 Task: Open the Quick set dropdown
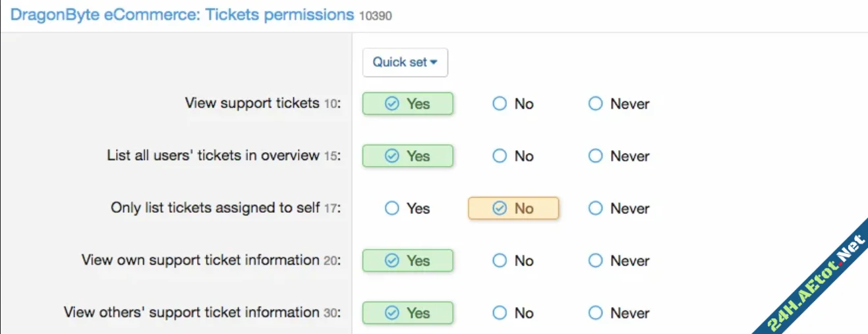tap(405, 63)
